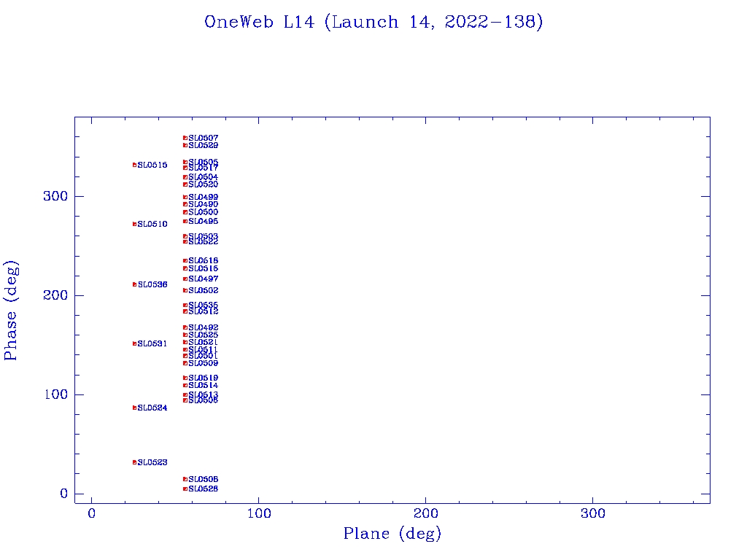Click the red marker beside SL0507
747x560 pixels.
(x=185, y=138)
